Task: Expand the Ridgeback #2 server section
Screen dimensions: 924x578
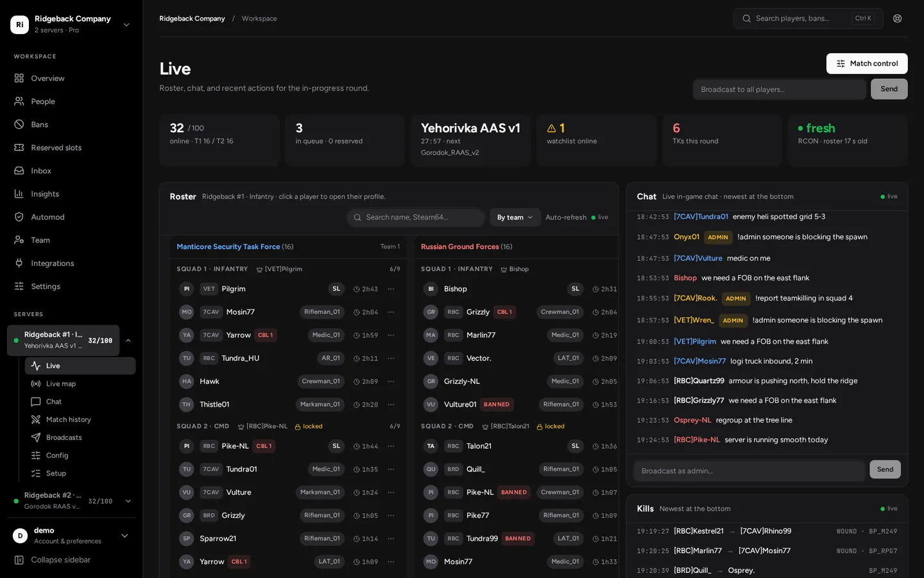Action: [x=128, y=502]
